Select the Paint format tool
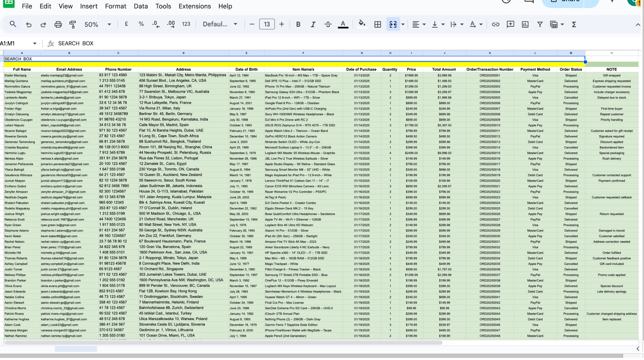Screen dimensions: 644x360 pyautogui.click(x=73, y=25)
